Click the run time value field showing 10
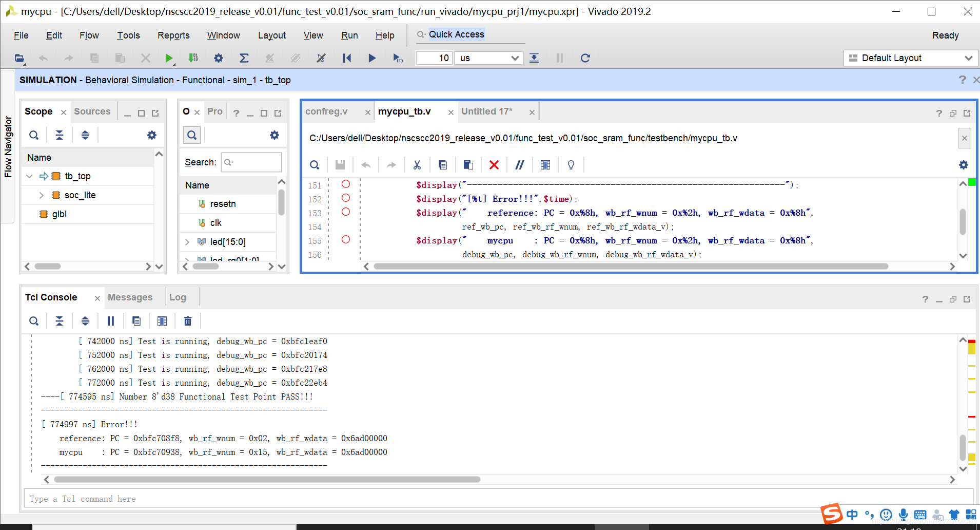980x530 pixels. point(434,58)
